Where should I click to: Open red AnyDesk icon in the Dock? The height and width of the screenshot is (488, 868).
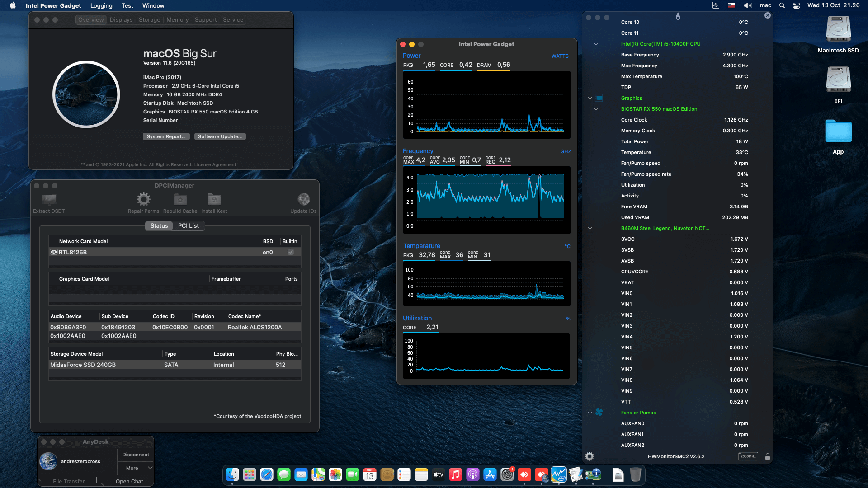tap(524, 474)
